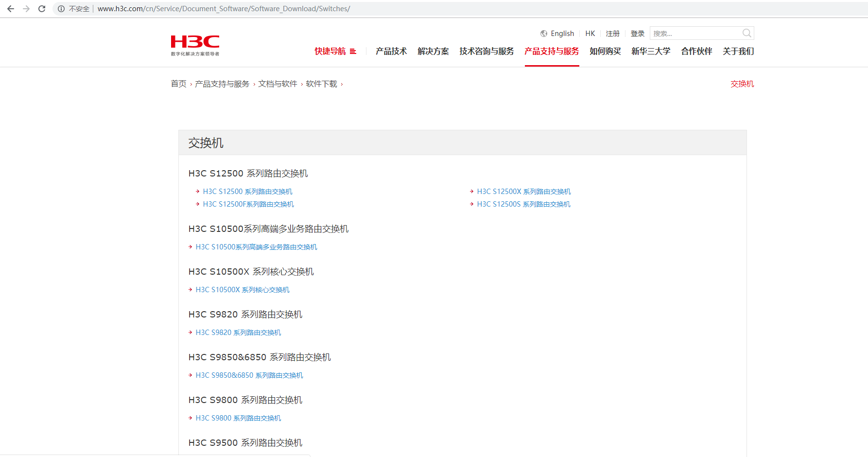Image resolution: width=868 pixels, height=457 pixels.
Task: Open the 新华三大学 menu
Action: (x=651, y=51)
